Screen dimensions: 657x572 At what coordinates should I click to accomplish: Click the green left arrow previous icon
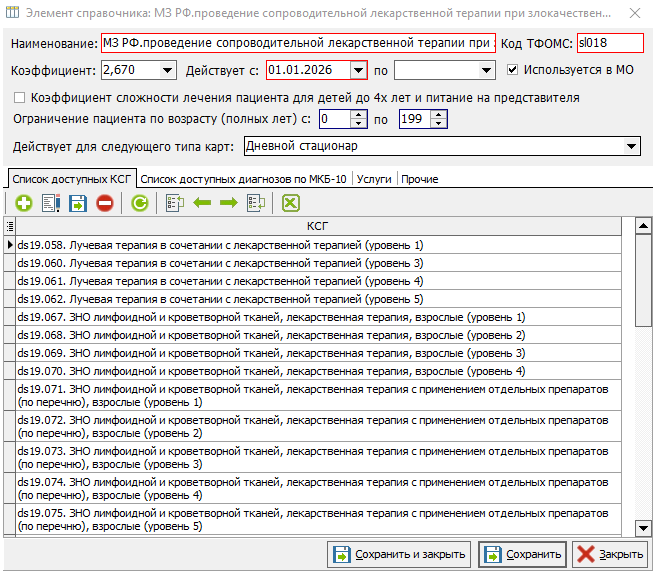pos(202,203)
